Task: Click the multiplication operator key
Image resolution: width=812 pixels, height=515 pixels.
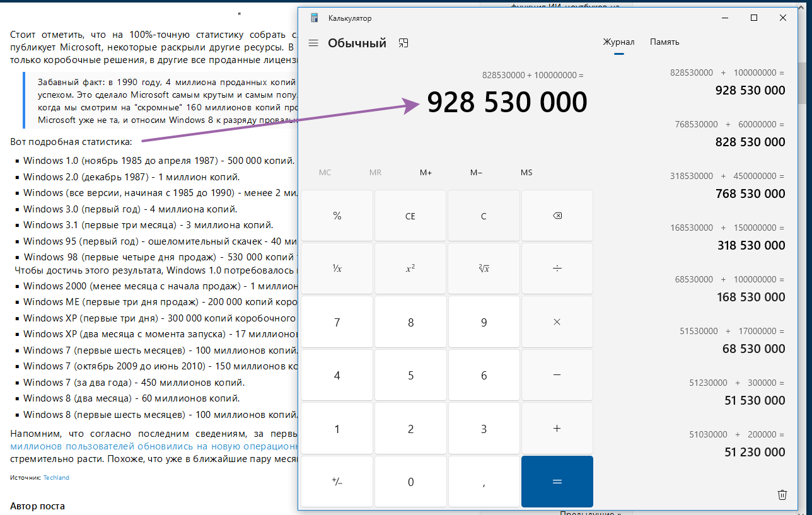Action: [557, 322]
